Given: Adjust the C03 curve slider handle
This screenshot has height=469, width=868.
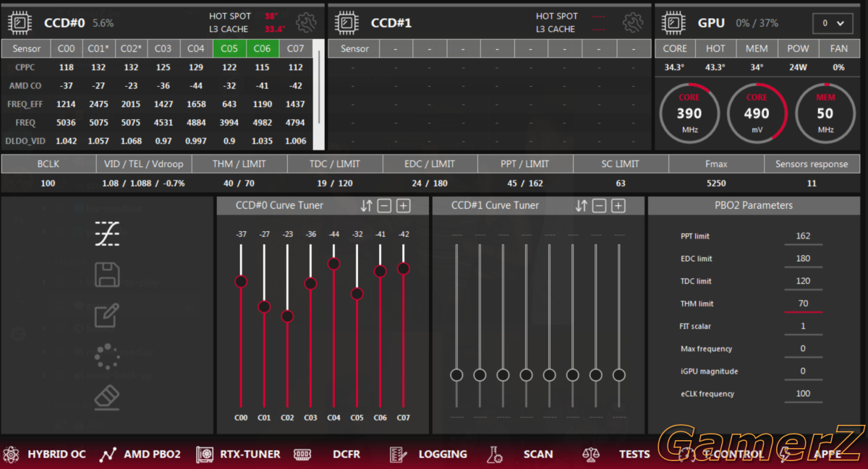Looking at the screenshot, I should pyautogui.click(x=310, y=283).
